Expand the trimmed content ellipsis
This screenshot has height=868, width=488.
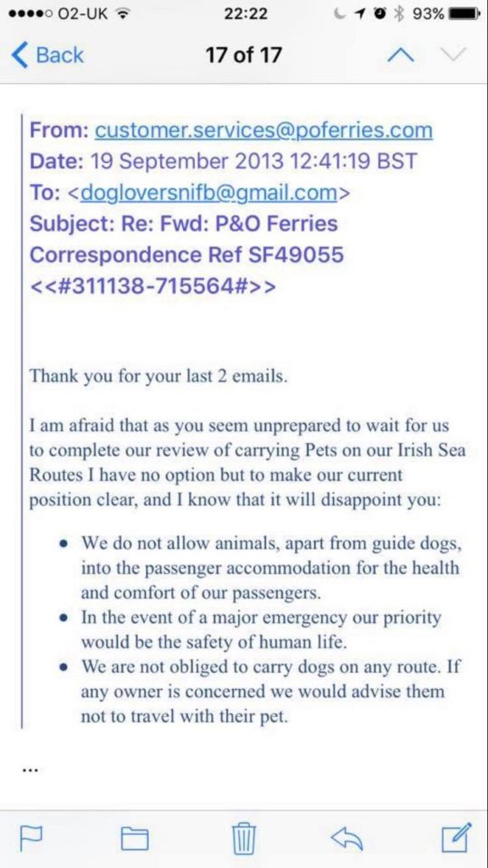tap(29, 769)
